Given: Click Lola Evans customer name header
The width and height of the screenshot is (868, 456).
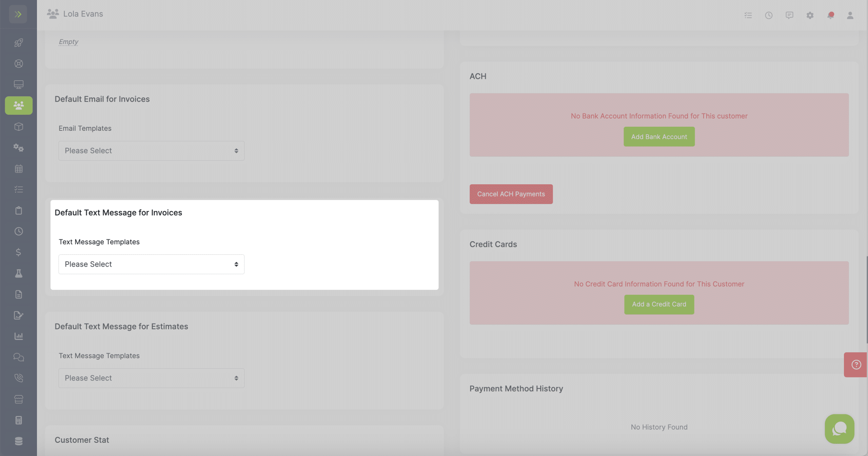Looking at the screenshot, I should coord(83,14).
